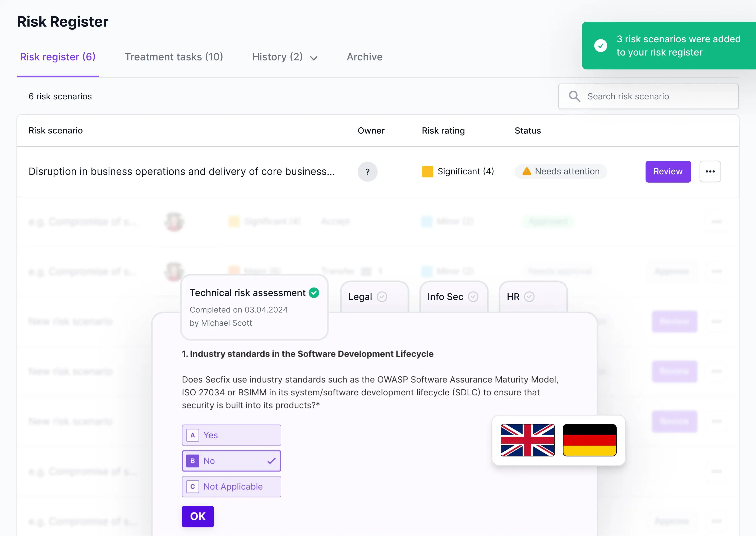This screenshot has width=756, height=536.
Task: Open the Info Sec questionnaire tab
Action: 453,297
